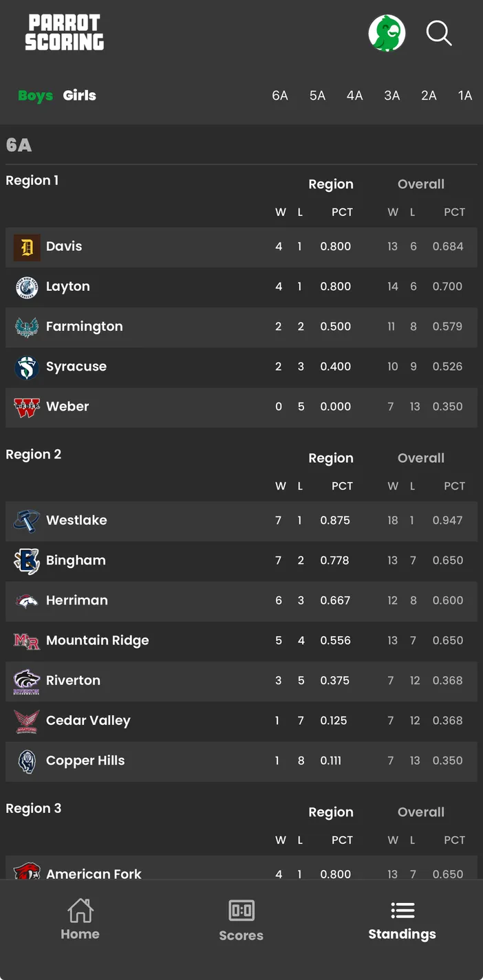Select the Region 2 section header
The width and height of the screenshot is (483, 980).
point(34,454)
